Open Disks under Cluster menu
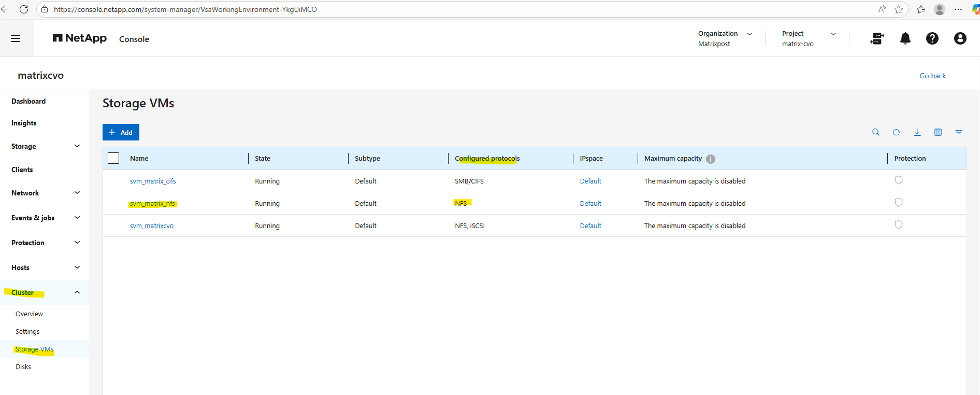Viewport: 980px width, 395px height. 23,366
